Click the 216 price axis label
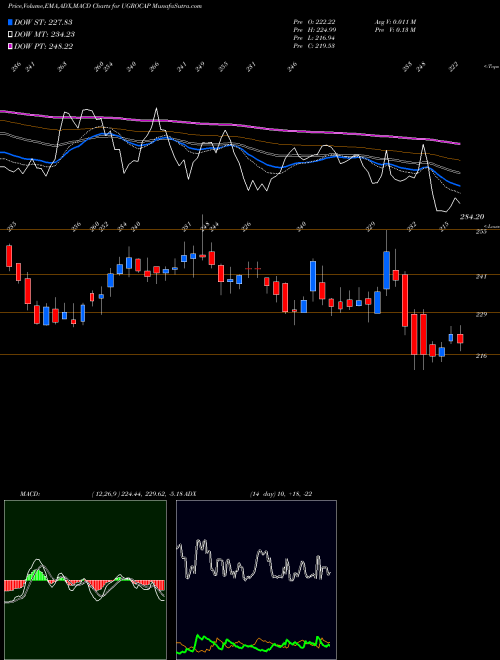The height and width of the screenshot is (660, 500). pyautogui.click(x=481, y=356)
